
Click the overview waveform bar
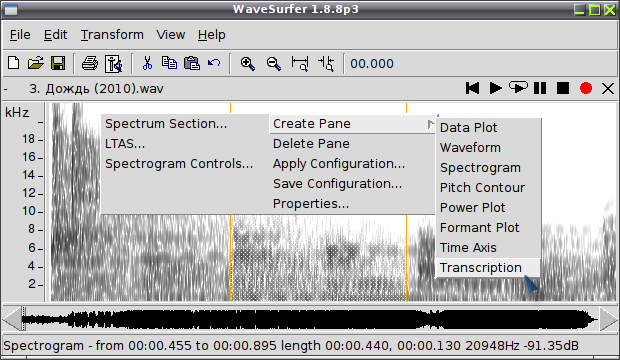[310, 318]
